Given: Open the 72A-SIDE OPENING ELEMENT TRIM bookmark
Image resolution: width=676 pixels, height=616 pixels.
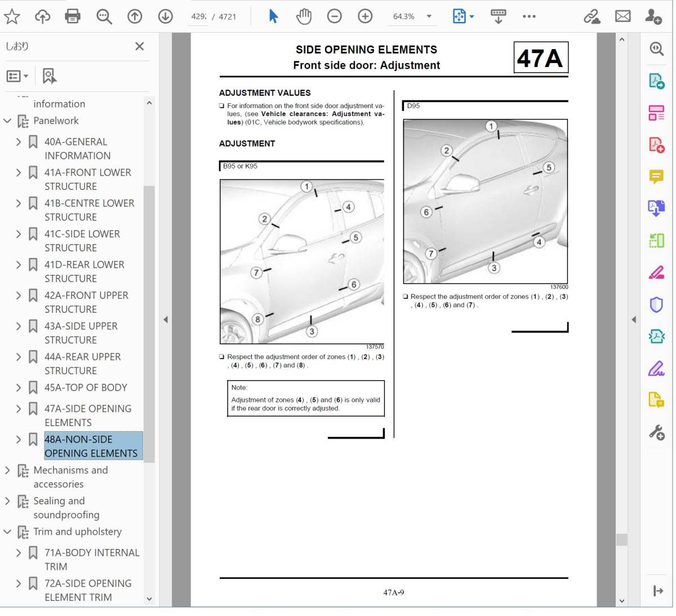Looking at the screenshot, I should (88, 590).
